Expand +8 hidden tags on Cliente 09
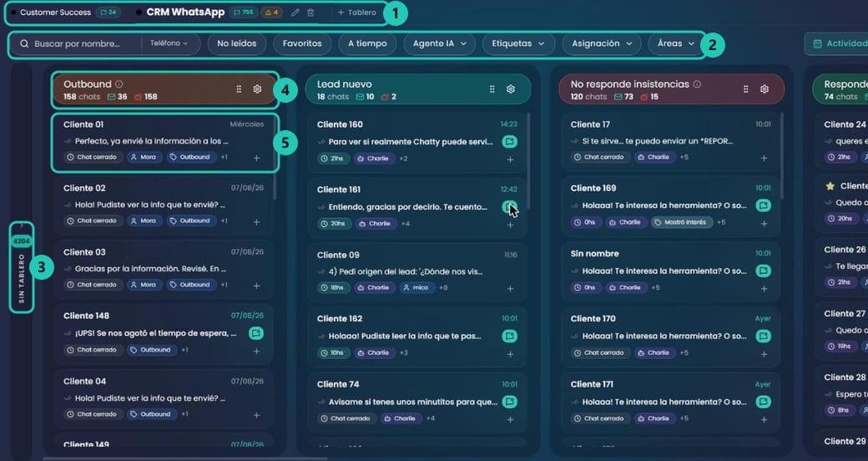 pos(443,287)
